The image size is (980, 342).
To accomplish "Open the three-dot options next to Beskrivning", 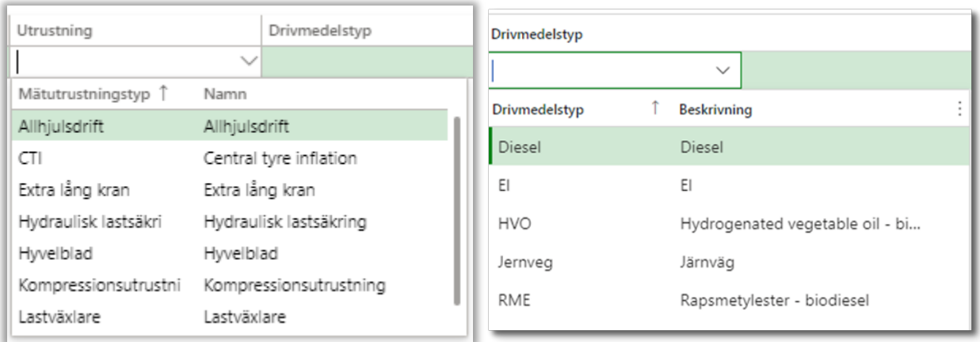I will click(961, 109).
